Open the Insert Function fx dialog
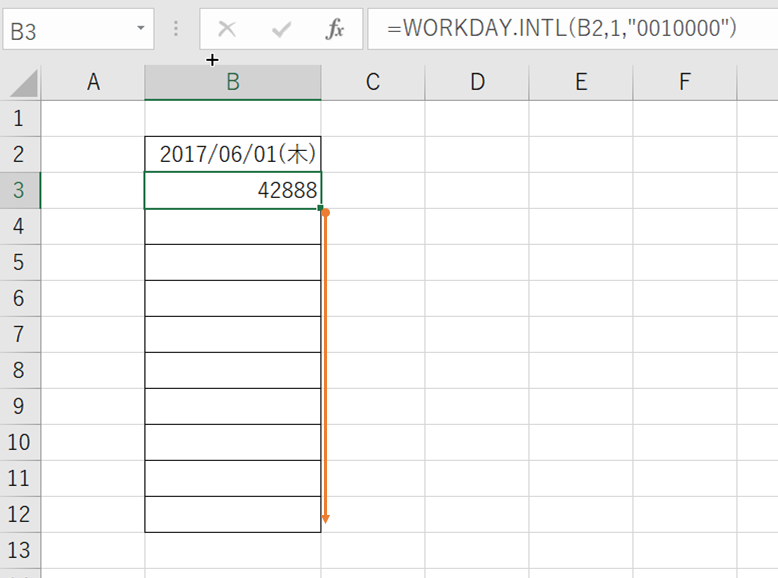 click(335, 29)
